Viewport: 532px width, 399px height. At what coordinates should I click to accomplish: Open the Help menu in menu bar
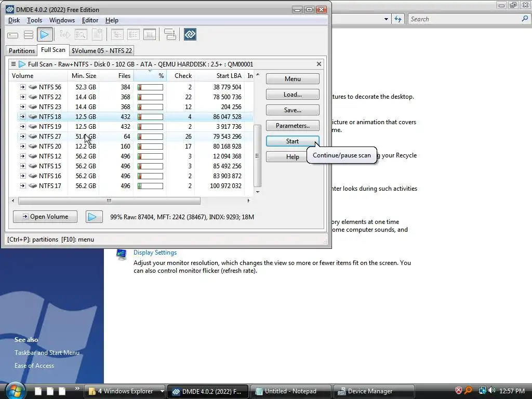point(112,20)
